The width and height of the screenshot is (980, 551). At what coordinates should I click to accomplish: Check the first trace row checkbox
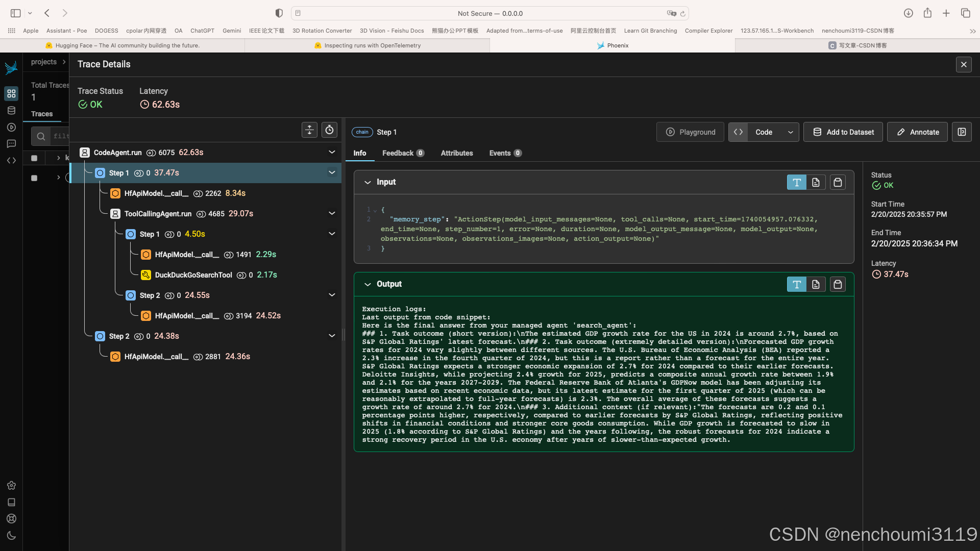(34, 158)
